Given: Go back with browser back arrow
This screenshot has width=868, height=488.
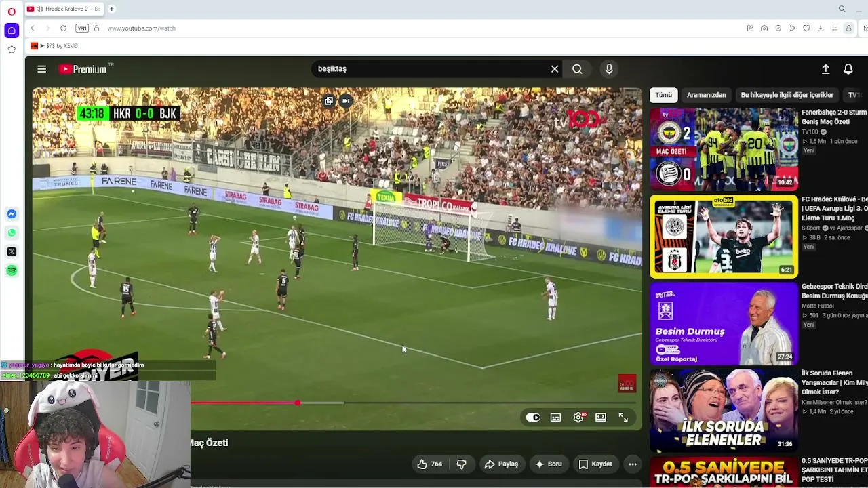Looking at the screenshot, I should (x=32, y=28).
